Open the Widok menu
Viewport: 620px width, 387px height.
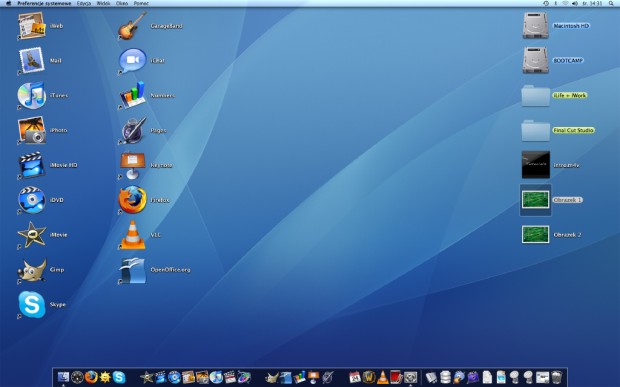pyautogui.click(x=103, y=3)
